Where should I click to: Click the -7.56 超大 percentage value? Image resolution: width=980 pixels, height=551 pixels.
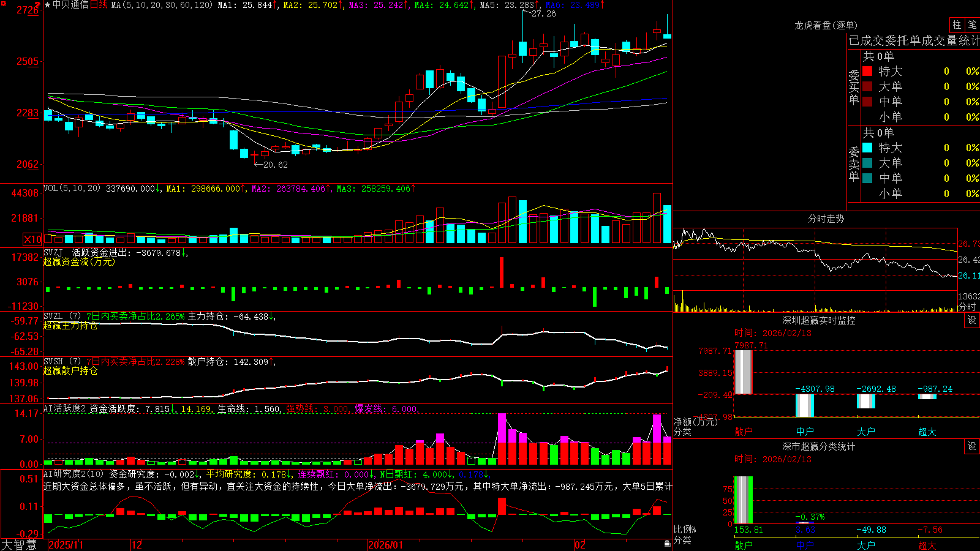(x=930, y=530)
